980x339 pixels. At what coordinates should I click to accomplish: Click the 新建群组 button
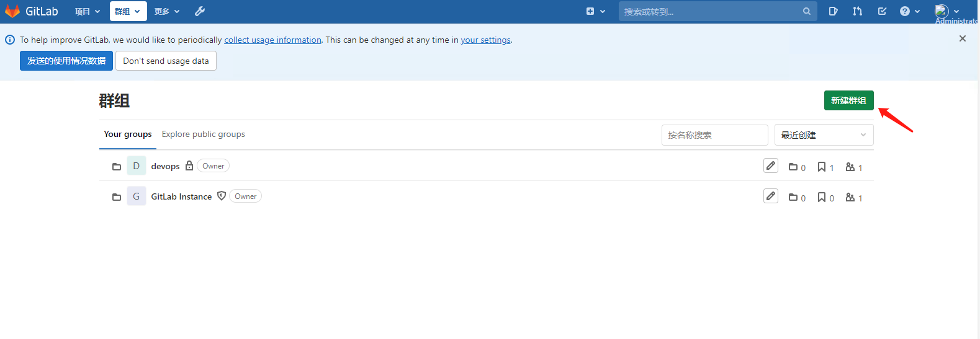click(848, 100)
